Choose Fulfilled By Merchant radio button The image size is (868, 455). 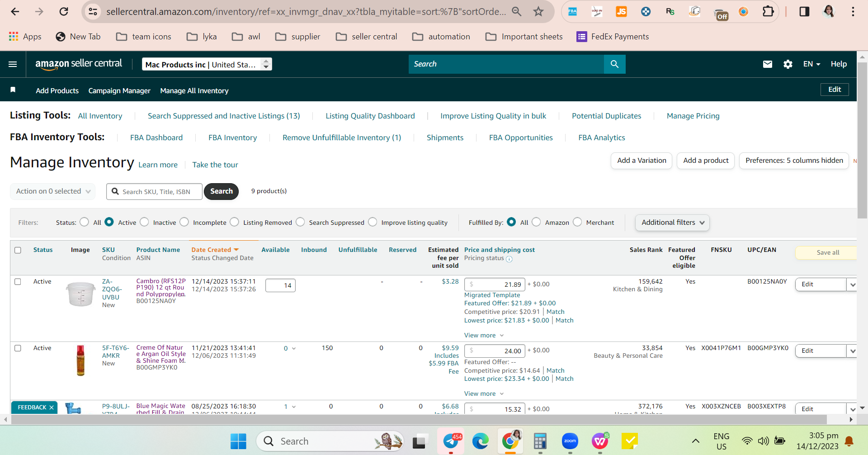pyautogui.click(x=577, y=222)
